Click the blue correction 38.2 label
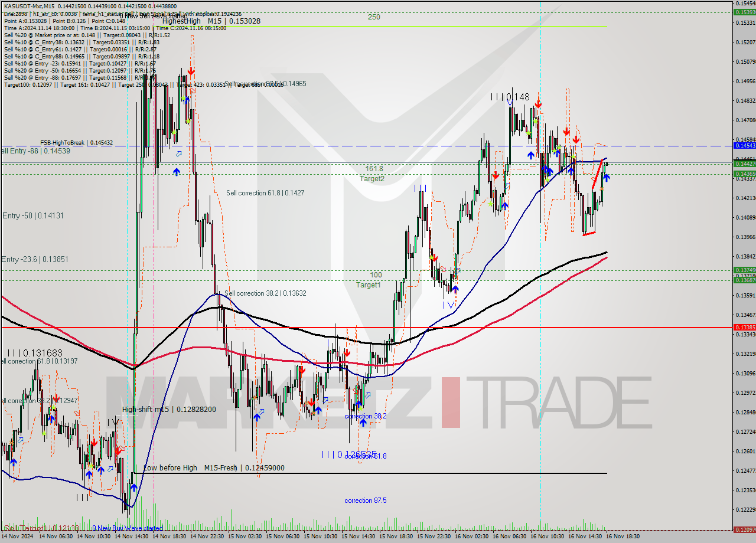The width and height of the screenshot is (756, 543). click(x=366, y=416)
